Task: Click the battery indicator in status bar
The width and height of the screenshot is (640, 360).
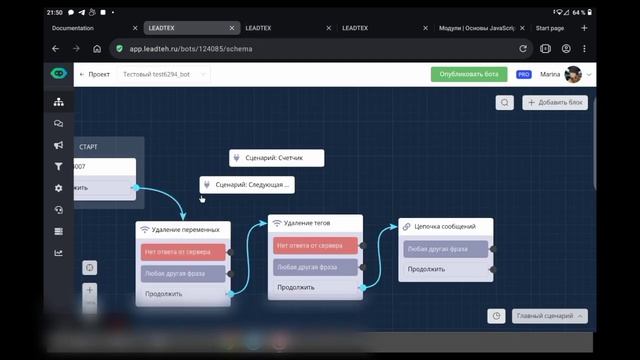Action: point(589,12)
